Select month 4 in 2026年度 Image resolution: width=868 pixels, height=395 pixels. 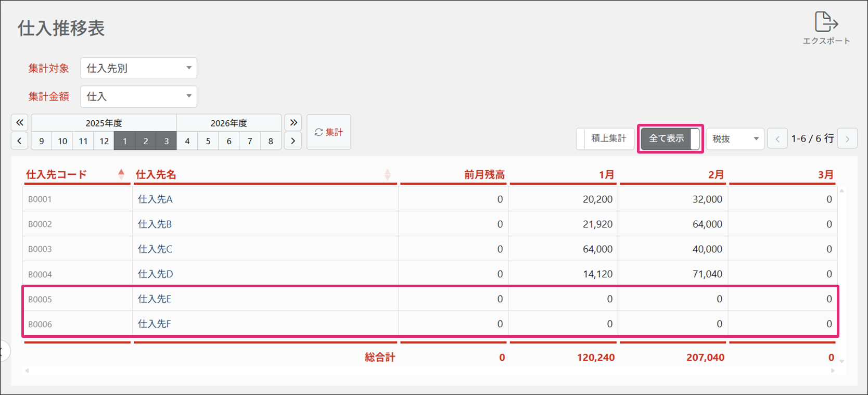(x=187, y=141)
